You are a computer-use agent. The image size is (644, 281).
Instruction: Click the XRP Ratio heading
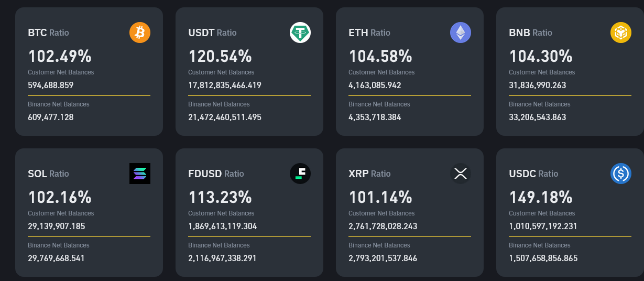[x=370, y=174]
